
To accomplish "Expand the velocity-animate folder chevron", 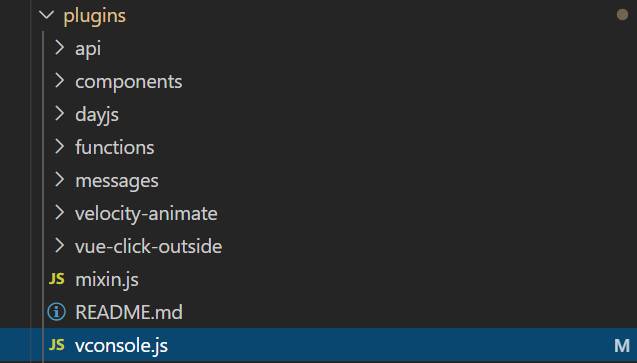I will 59,213.
